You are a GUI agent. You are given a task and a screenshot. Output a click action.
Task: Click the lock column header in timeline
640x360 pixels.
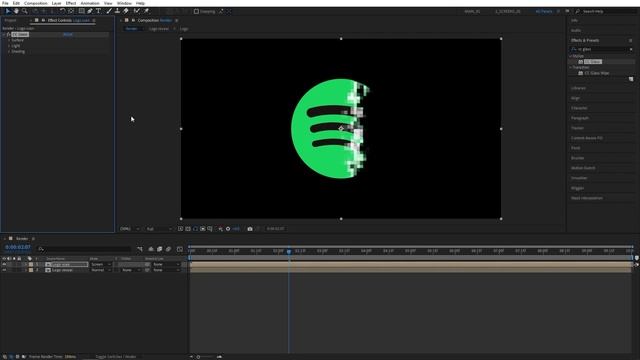[x=19, y=259]
